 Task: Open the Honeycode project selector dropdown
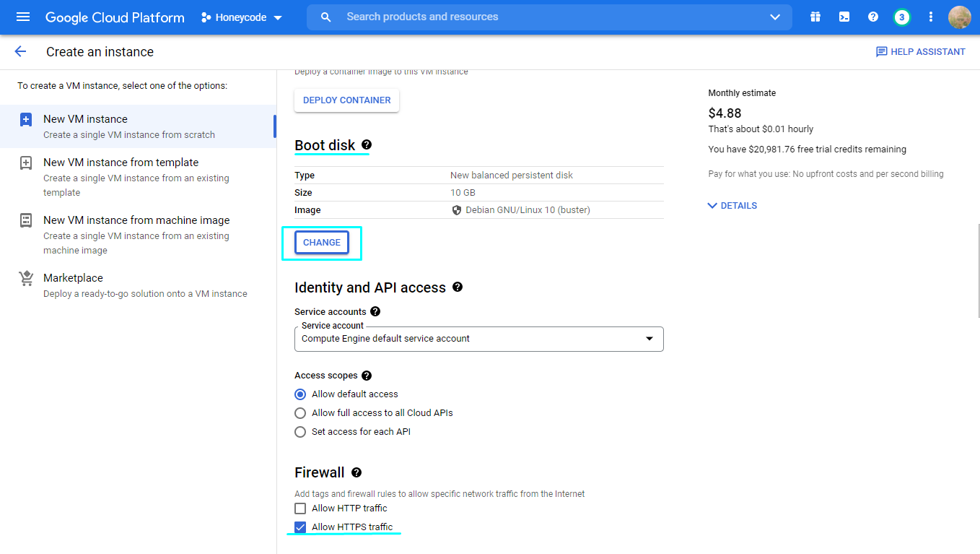[241, 17]
